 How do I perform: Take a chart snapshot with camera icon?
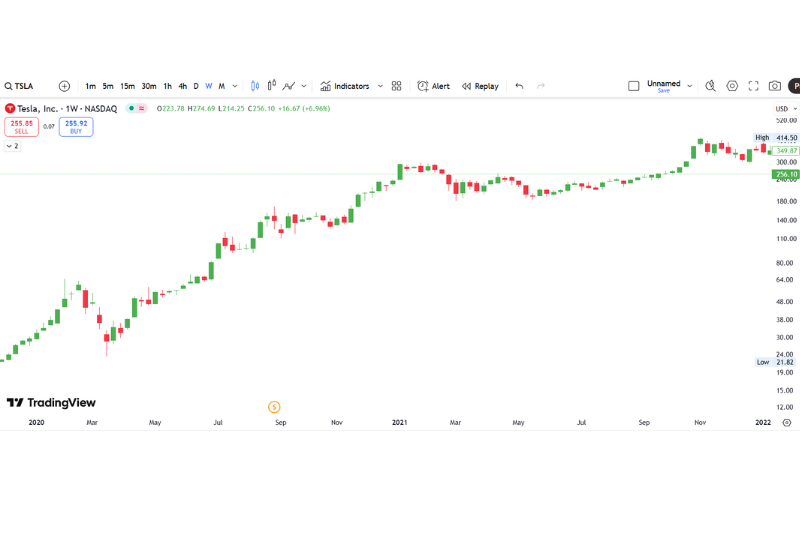point(774,86)
